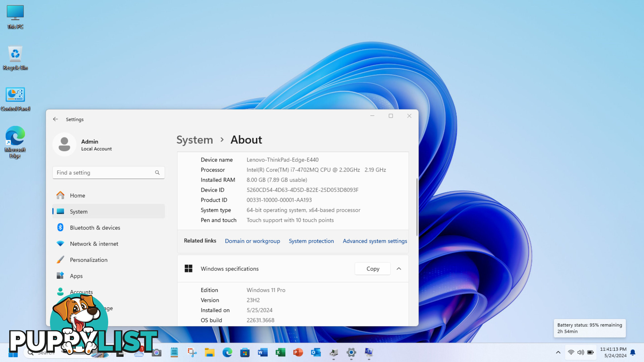Click the battery tray icon
Image resolution: width=644 pixels, height=362 pixels.
pyautogui.click(x=591, y=352)
